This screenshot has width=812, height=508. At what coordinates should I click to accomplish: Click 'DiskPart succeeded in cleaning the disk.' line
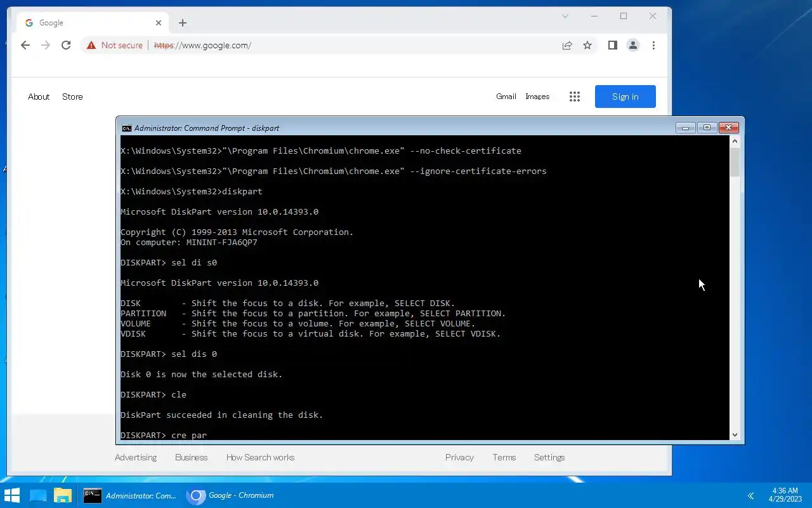(x=222, y=415)
